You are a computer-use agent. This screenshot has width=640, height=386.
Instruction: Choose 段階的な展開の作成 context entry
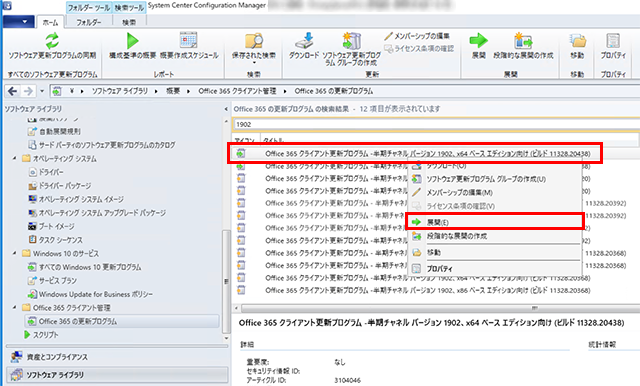(495, 236)
